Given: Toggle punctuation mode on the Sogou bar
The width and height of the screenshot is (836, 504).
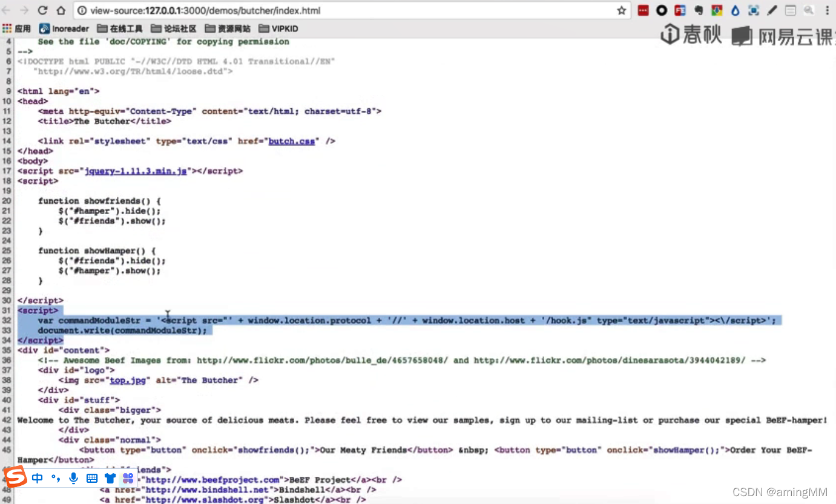Looking at the screenshot, I should coord(56,479).
